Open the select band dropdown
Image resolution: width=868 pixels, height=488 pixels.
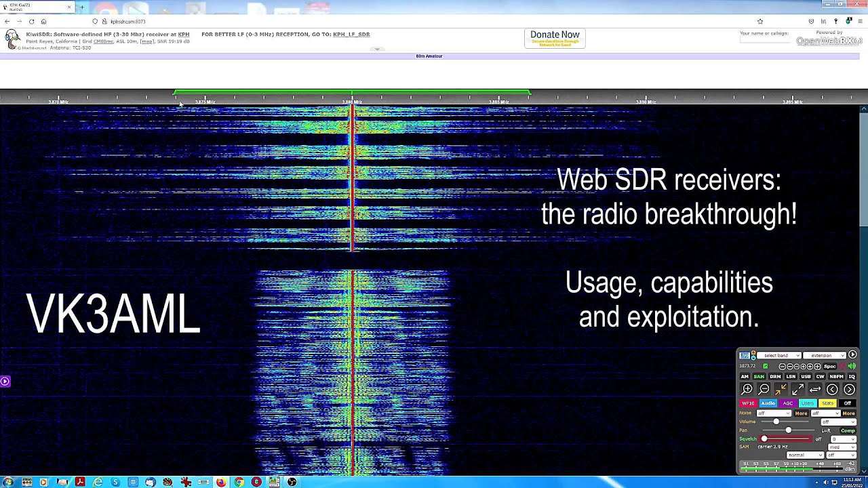tap(779, 355)
